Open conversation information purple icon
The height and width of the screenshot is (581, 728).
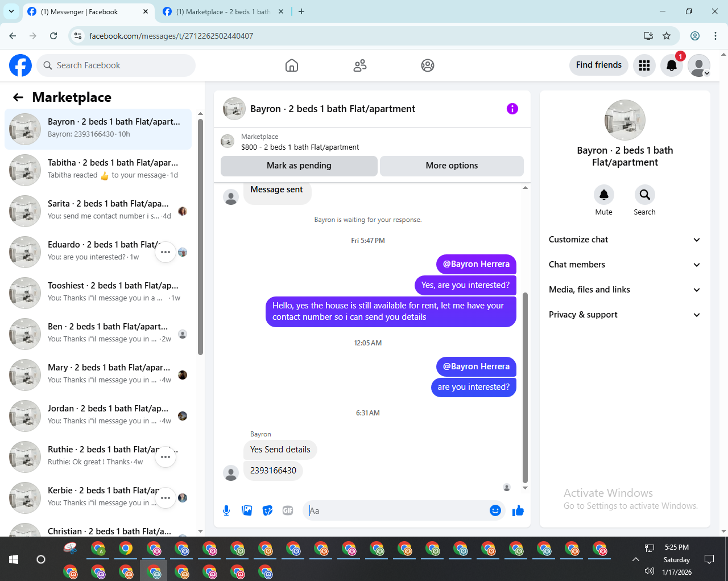[512, 109]
